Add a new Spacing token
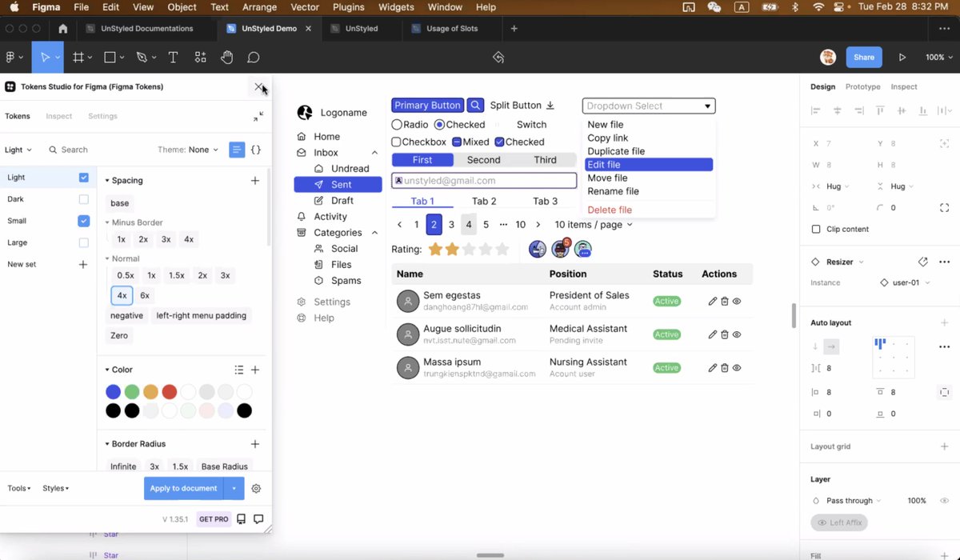 point(255,181)
